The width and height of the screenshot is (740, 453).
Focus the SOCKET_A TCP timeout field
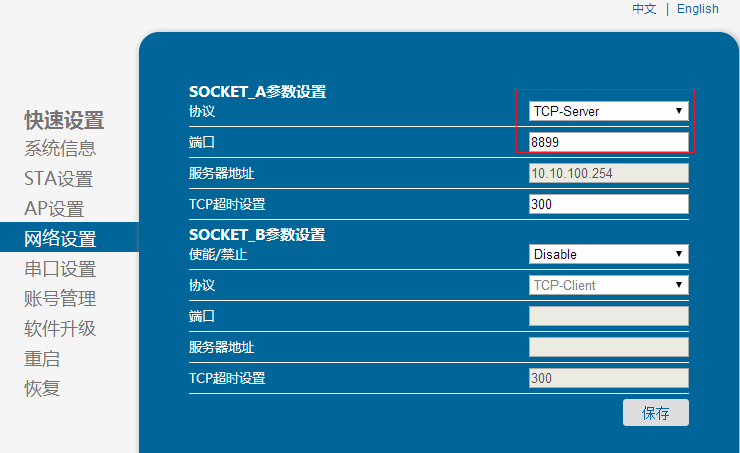tap(608, 204)
